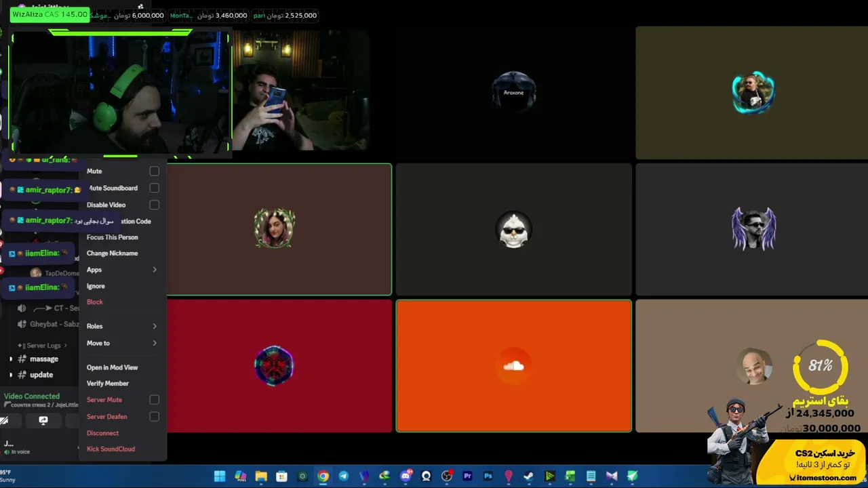This screenshot has height=488, width=868.
Task: Choose Open in Mod View
Action: [113, 367]
